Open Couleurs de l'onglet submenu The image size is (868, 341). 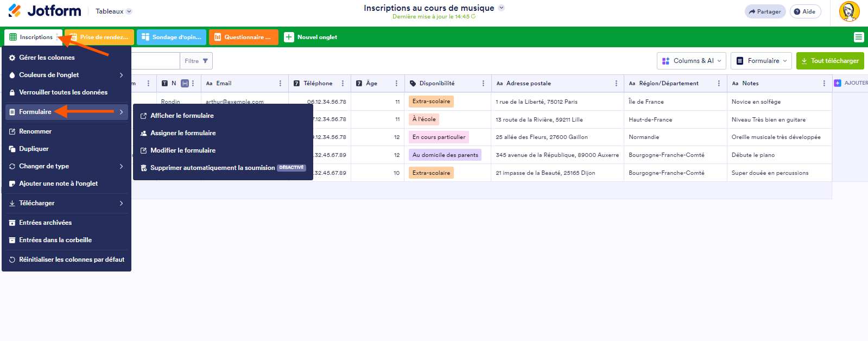pyautogui.click(x=66, y=75)
